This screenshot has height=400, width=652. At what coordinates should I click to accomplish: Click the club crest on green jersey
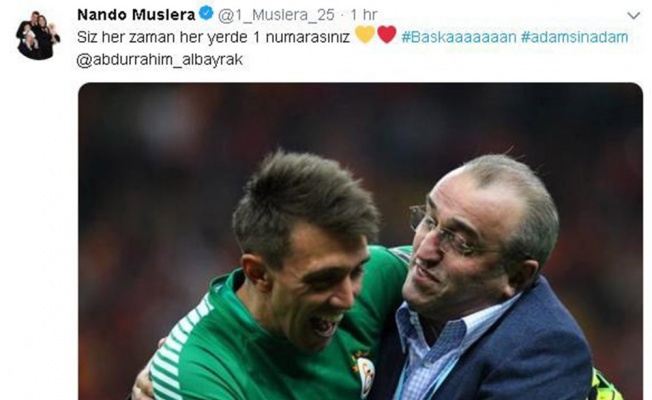coord(366,374)
